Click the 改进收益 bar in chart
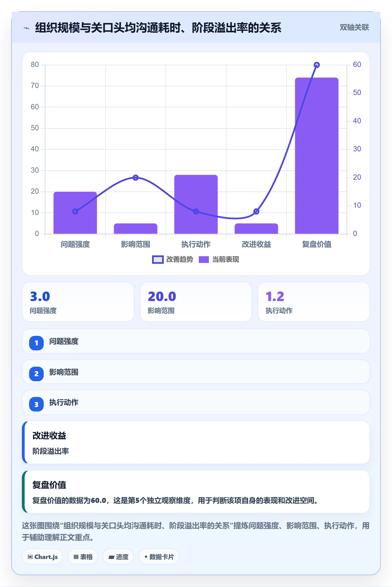 [256, 229]
